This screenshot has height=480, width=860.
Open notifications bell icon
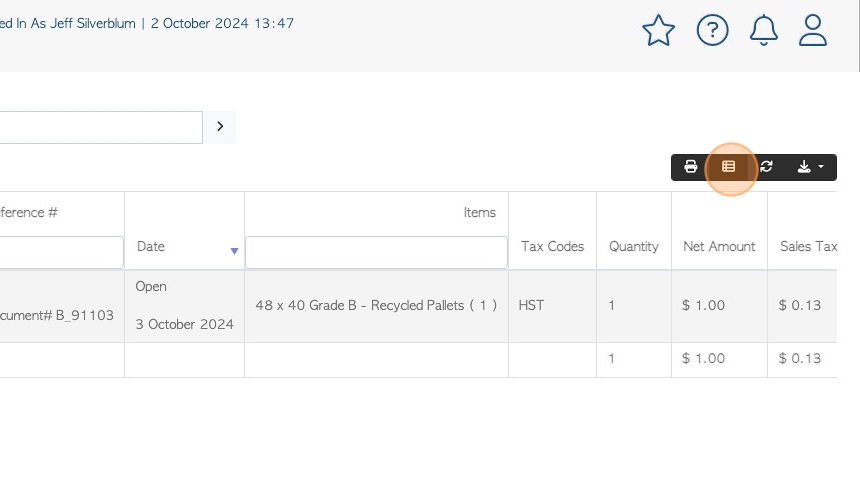click(763, 30)
